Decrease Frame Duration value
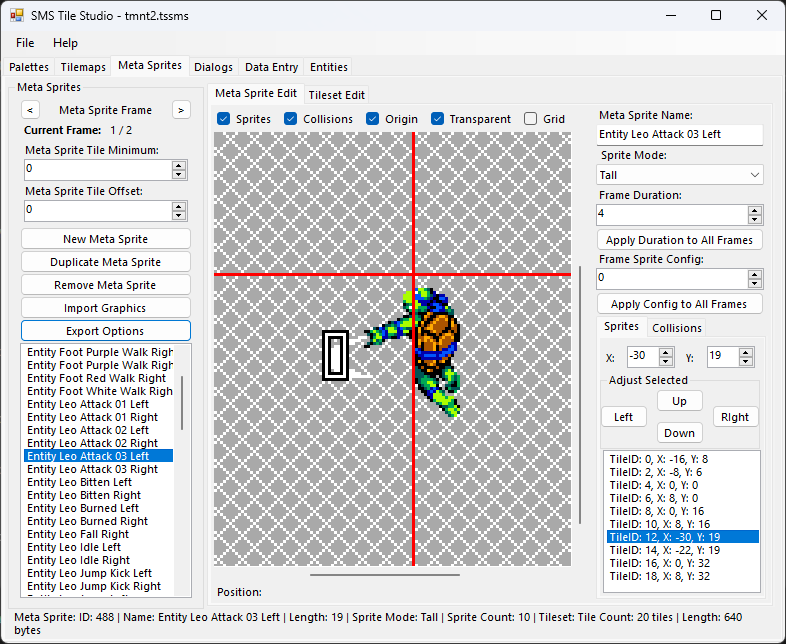Screen dimensions: 786x644 tap(754, 220)
